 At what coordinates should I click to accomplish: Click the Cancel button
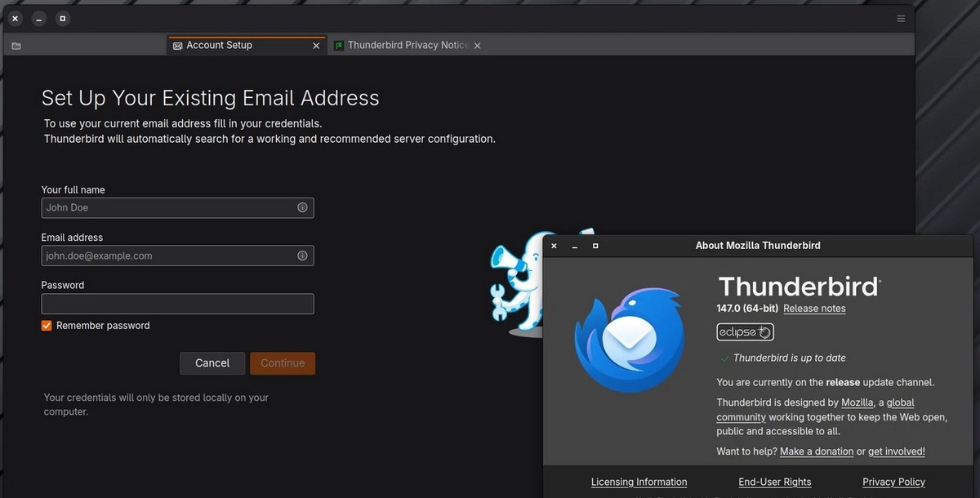[x=212, y=363]
